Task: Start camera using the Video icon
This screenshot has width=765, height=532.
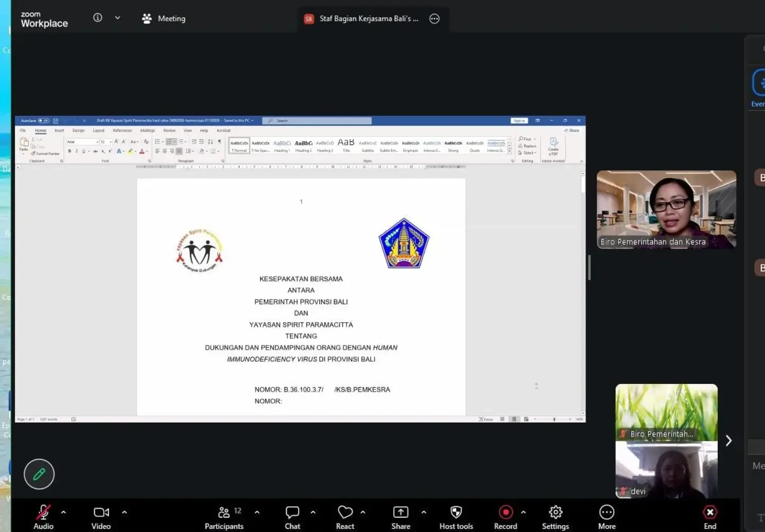Action: click(x=101, y=512)
